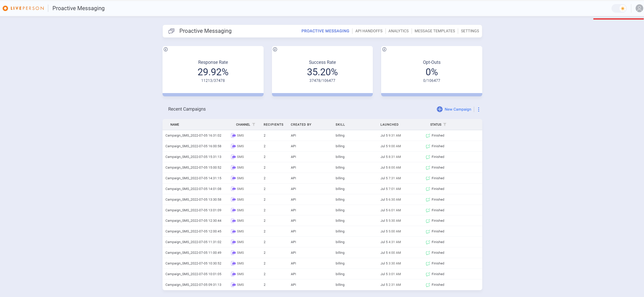Open the CHANNEL column filter

254,125
